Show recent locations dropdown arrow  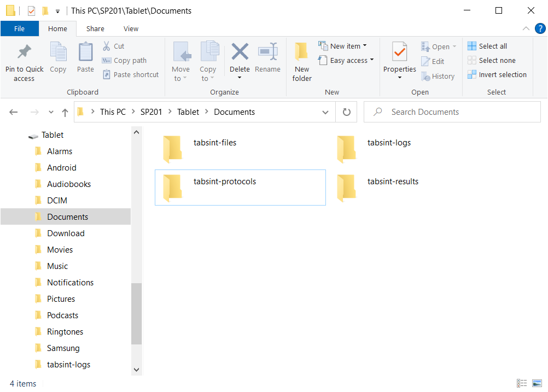[51, 112]
